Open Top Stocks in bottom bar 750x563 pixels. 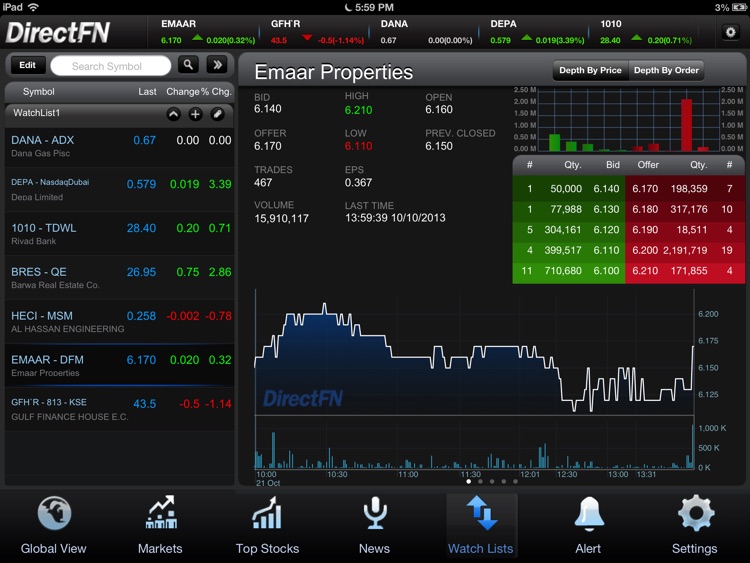click(x=267, y=514)
